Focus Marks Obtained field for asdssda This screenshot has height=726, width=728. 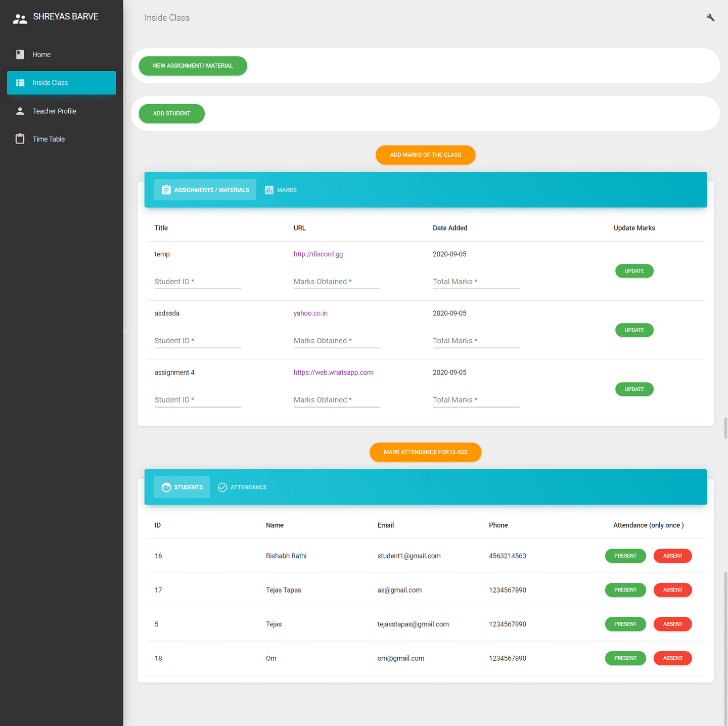[x=337, y=341]
